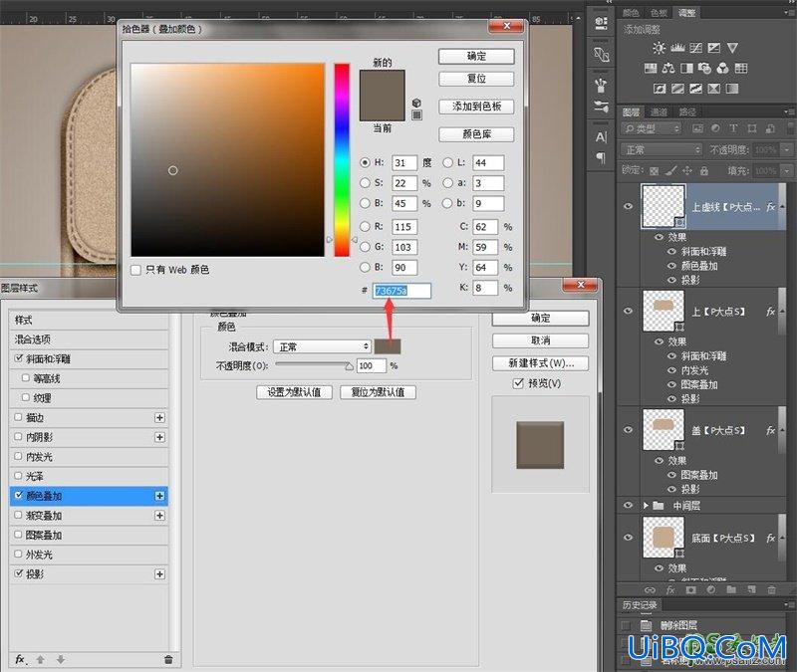The width and height of the screenshot is (797, 672).
Task: Hide the 盖【P大点S】 layer eye
Action: pos(629,430)
